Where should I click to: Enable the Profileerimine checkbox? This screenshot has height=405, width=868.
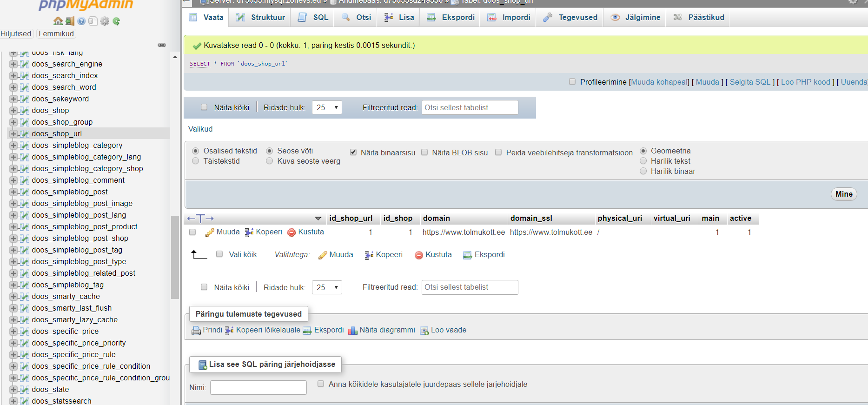572,81
